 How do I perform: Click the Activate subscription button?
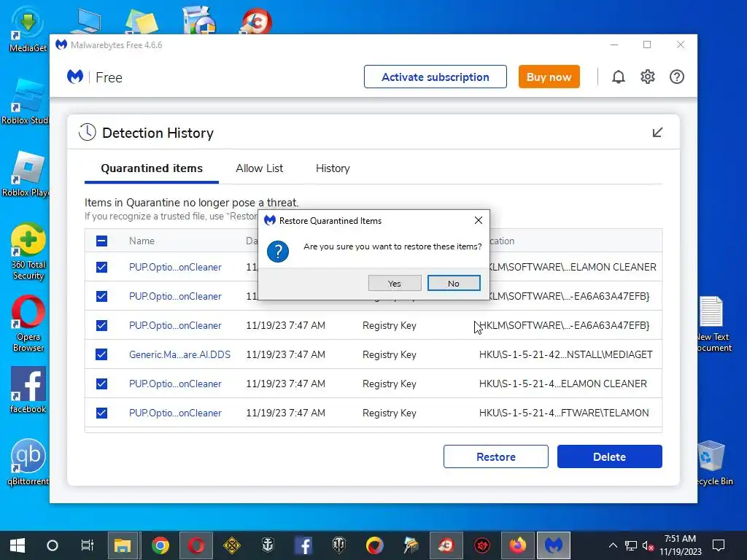[435, 77]
